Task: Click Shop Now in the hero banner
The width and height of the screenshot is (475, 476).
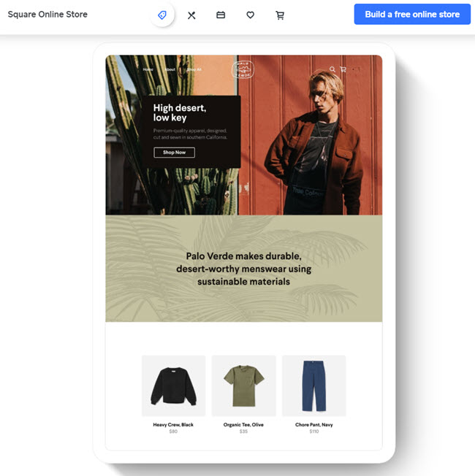Action: pyautogui.click(x=174, y=153)
